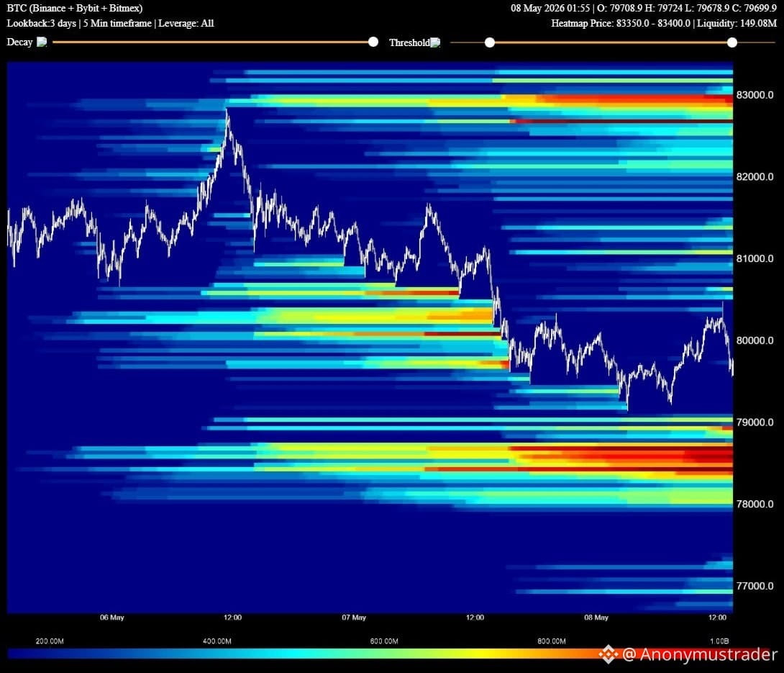Image resolution: width=784 pixels, height=673 pixels.
Task: Click the 800.00M legend label
Action: (x=552, y=641)
